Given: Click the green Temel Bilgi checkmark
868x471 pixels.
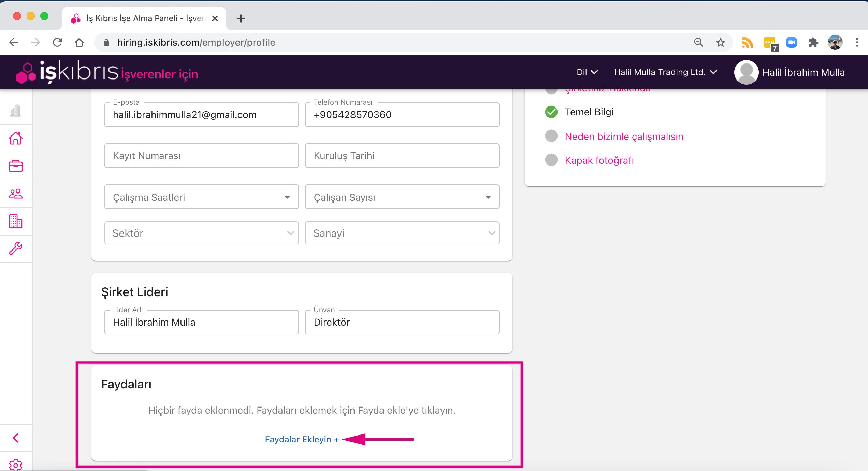Looking at the screenshot, I should [551, 112].
